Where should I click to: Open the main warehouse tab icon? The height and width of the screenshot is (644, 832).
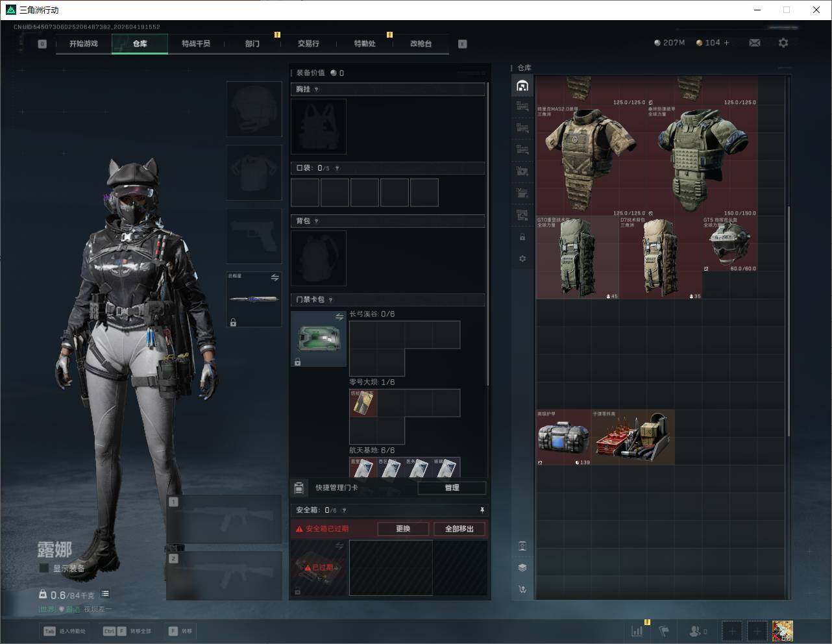(x=522, y=86)
